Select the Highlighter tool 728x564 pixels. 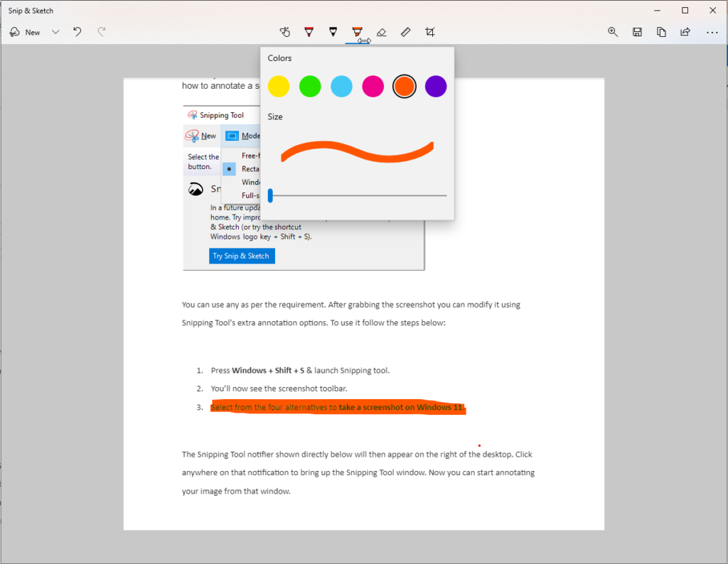[357, 32]
